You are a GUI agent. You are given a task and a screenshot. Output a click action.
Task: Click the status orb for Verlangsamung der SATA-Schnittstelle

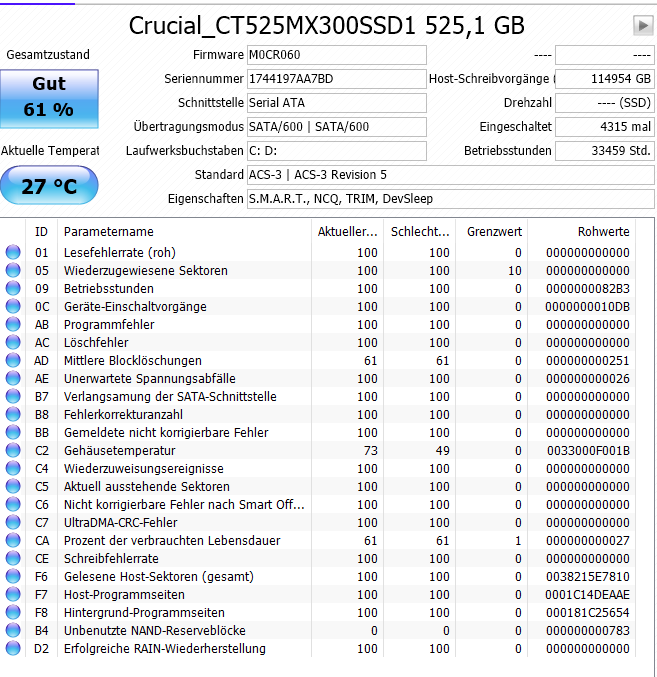click(13, 396)
